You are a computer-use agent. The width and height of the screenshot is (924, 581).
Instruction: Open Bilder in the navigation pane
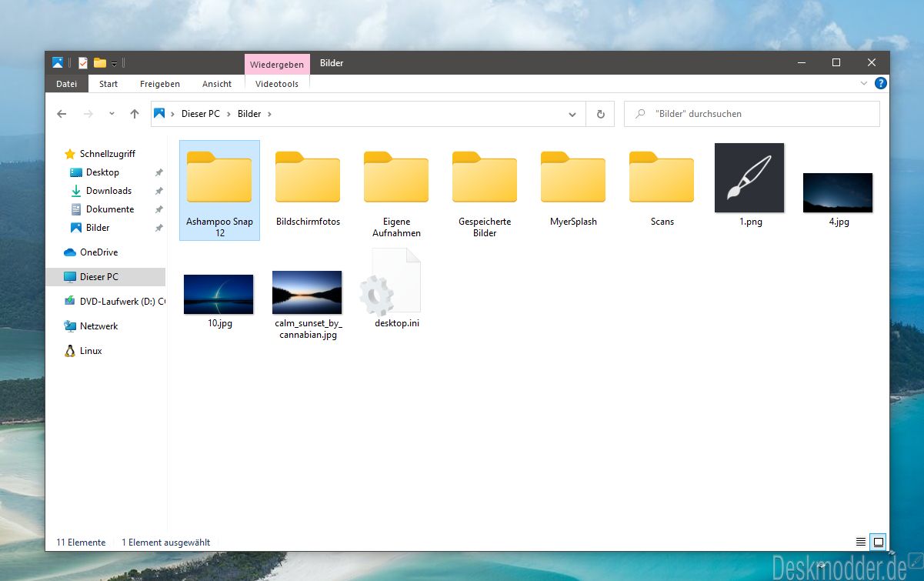pos(98,228)
